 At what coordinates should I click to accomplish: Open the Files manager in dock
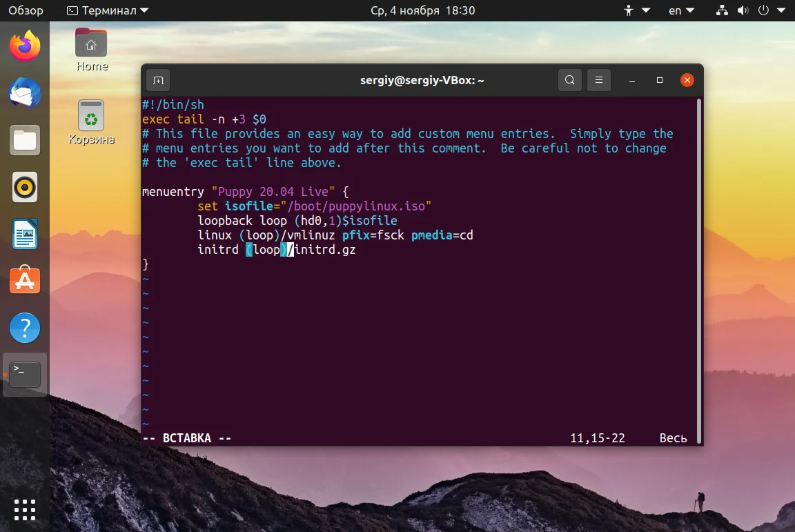[x=24, y=140]
